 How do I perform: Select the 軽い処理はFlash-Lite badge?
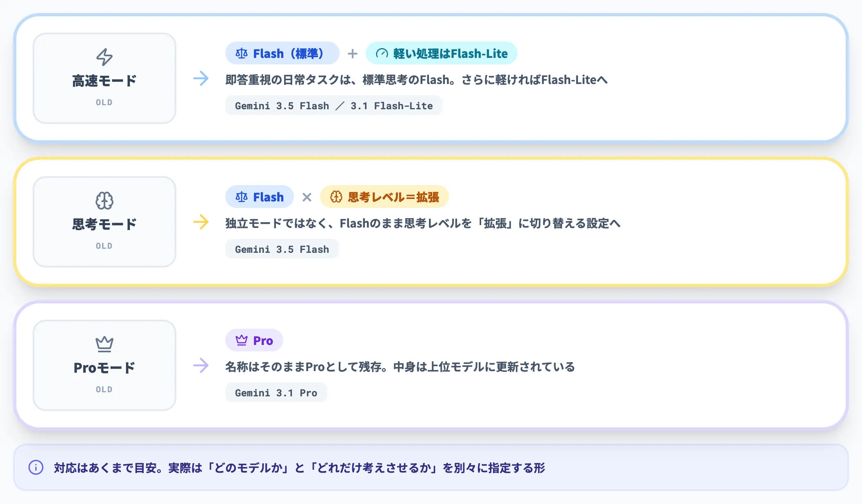[x=442, y=53]
